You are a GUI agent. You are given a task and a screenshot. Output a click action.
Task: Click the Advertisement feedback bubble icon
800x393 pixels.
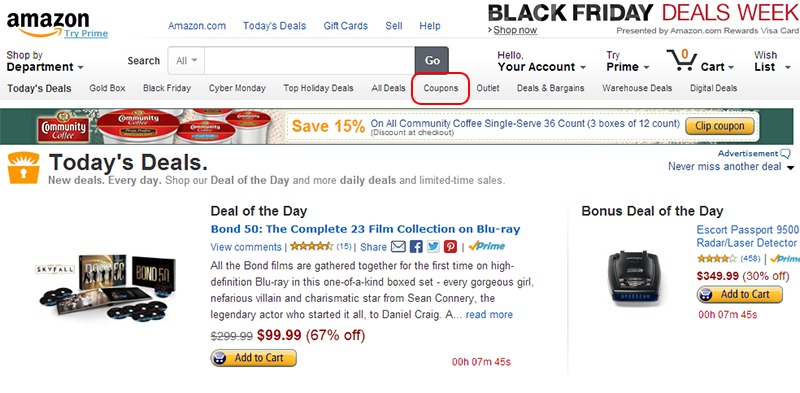click(785, 153)
